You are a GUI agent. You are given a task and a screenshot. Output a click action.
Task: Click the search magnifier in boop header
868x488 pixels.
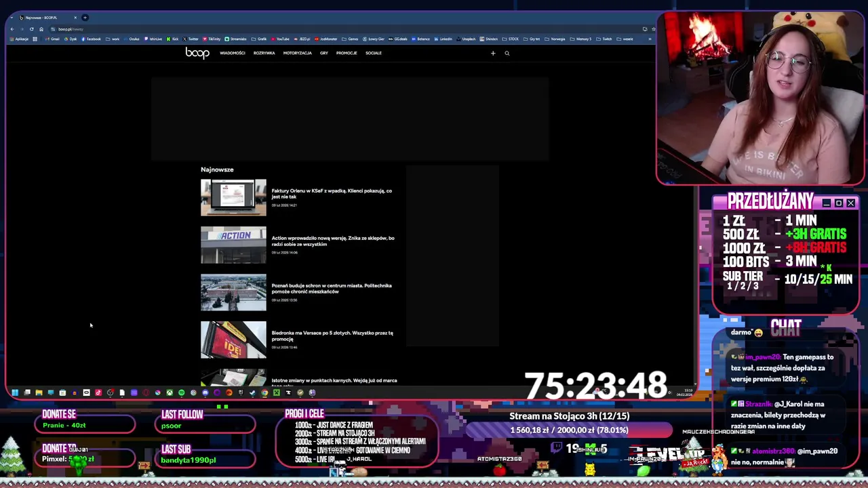[x=507, y=53]
